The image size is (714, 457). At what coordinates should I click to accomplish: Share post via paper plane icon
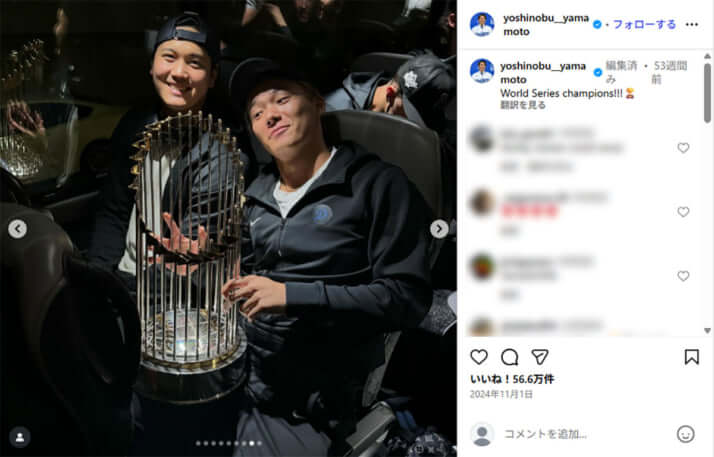(x=540, y=357)
